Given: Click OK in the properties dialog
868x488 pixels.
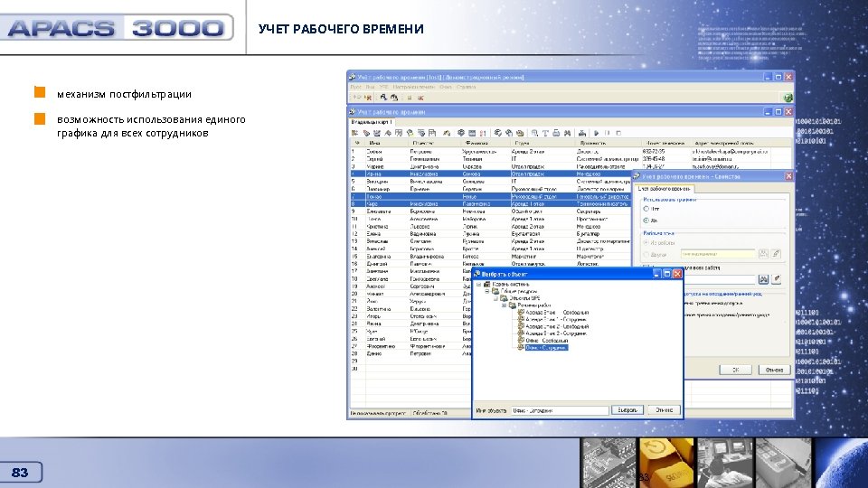Looking at the screenshot, I should pos(735,370).
